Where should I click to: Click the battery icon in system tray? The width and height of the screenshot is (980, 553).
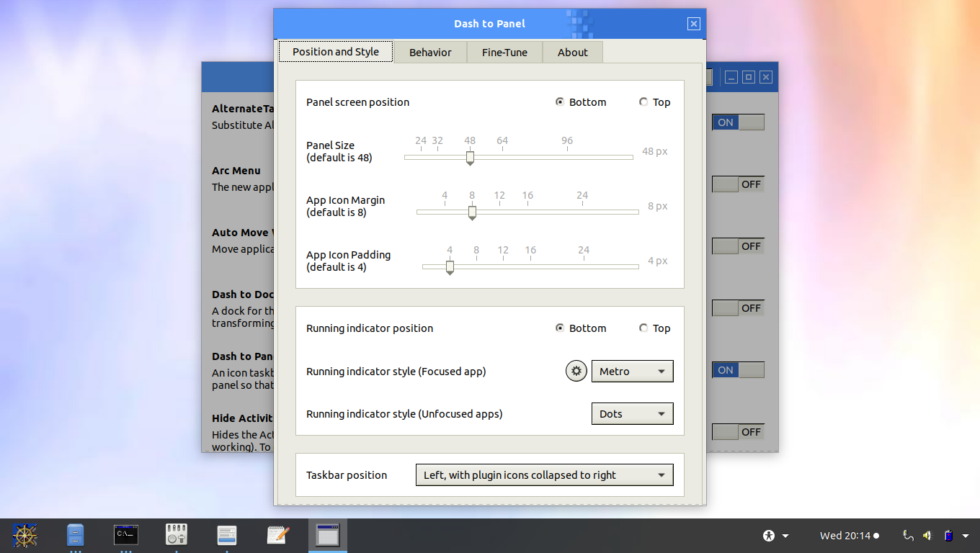[x=949, y=536]
